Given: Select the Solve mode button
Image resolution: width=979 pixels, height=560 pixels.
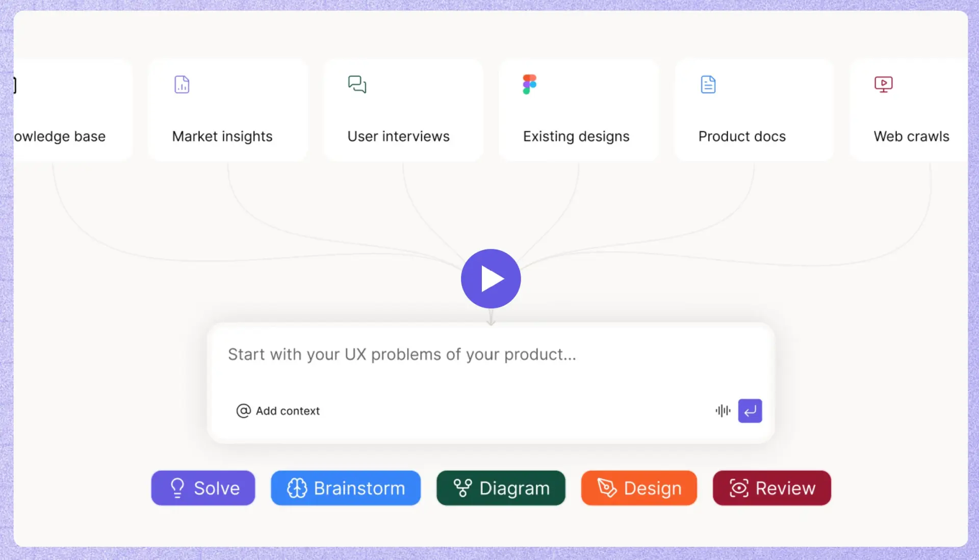Looking at the screenshot, I should (x=203, y=488).
